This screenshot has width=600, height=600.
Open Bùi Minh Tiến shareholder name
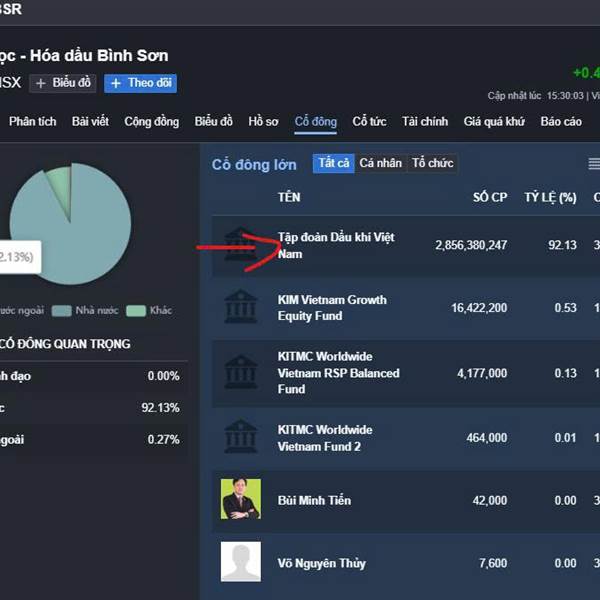[314, 501]
